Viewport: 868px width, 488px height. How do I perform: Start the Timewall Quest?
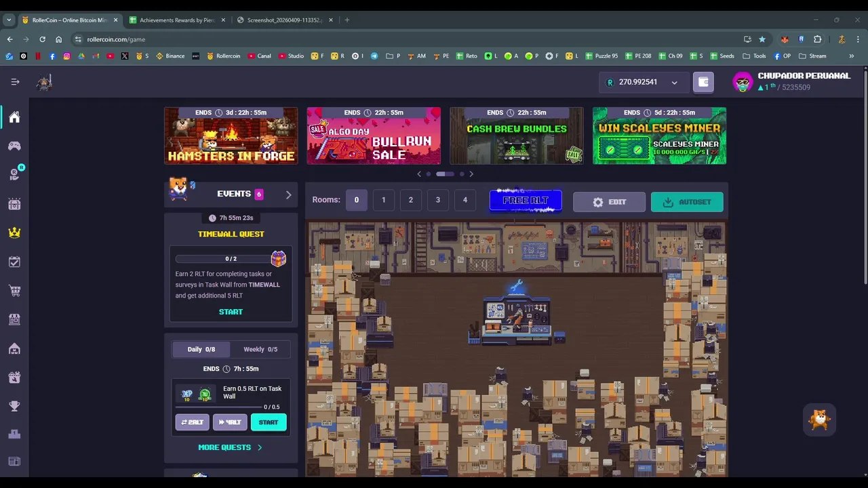tap(231, 312)
